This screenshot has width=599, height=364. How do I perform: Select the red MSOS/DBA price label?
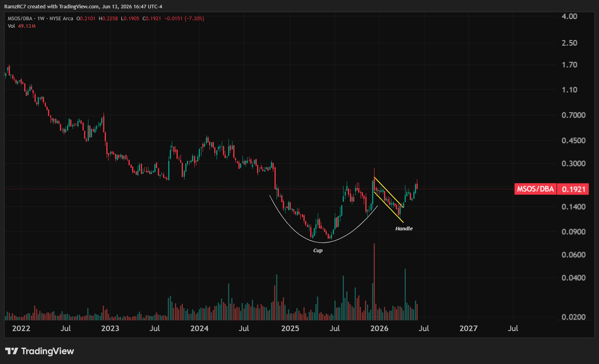[536, 189]
